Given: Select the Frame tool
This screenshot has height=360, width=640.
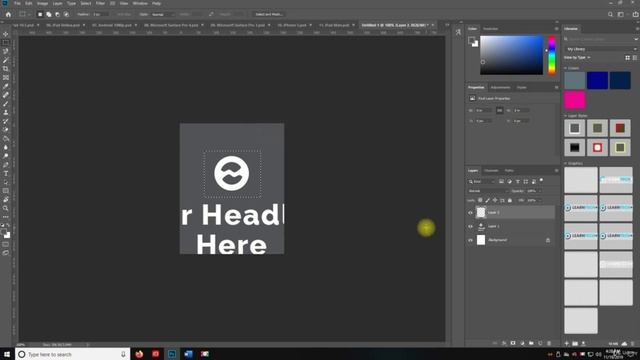Looking at the screenshot, I should [x=6, y=78].
